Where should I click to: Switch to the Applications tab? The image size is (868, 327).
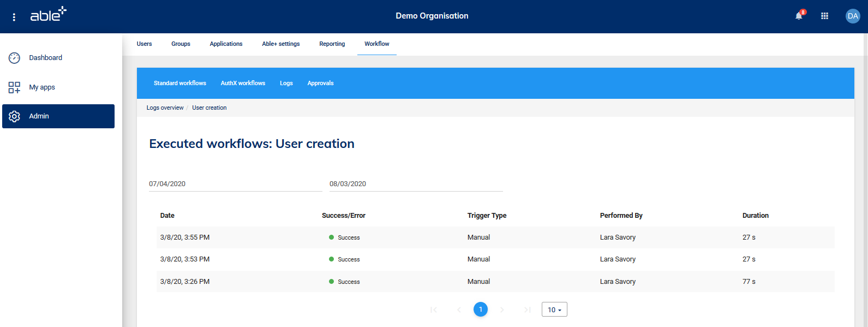coord(226,44)
